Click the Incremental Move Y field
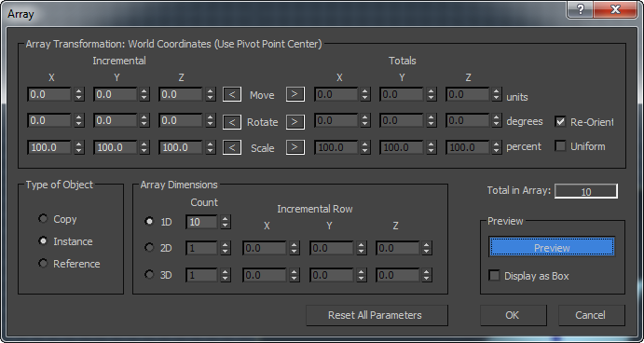Image resolution: width=644 pixels, height=343 pixels. click(115, 94)
